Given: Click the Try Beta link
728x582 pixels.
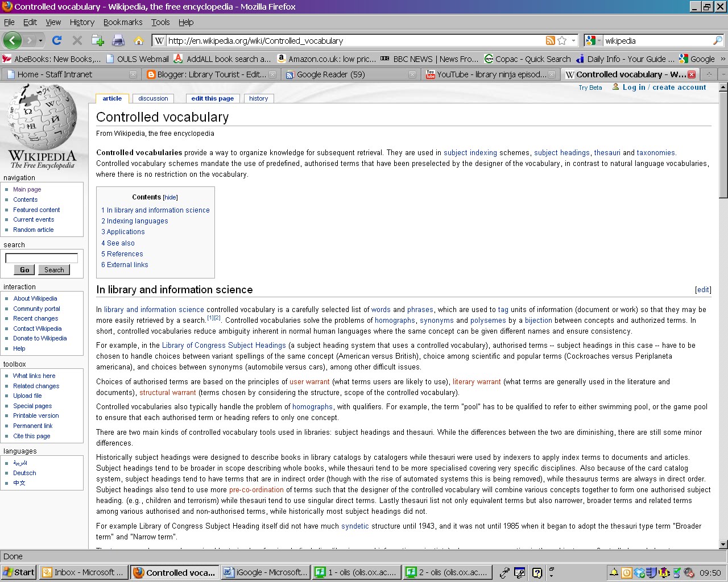Looking at the screenshot, I should click(x=590, y=88).
